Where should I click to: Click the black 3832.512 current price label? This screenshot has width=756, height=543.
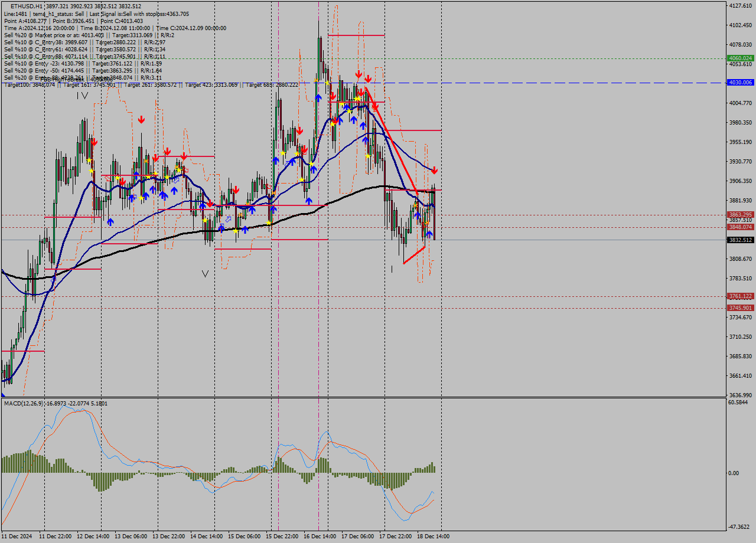(x=739, y=240)
